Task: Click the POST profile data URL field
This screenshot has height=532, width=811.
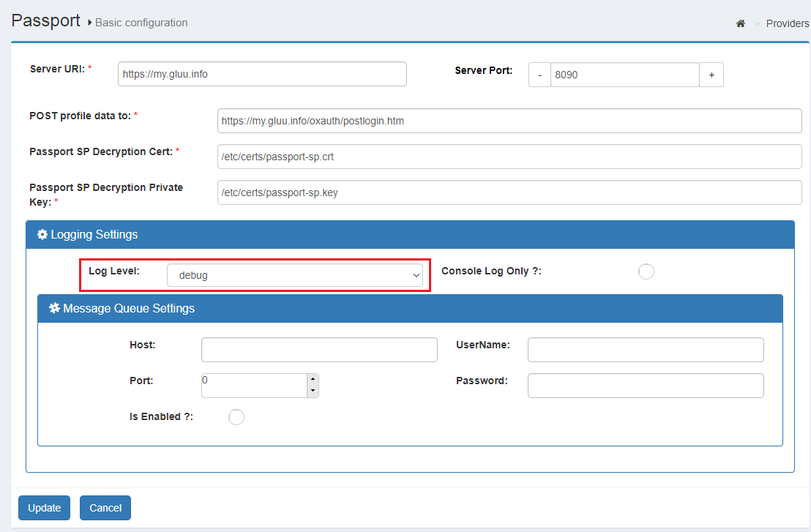Action: point(509,121)
